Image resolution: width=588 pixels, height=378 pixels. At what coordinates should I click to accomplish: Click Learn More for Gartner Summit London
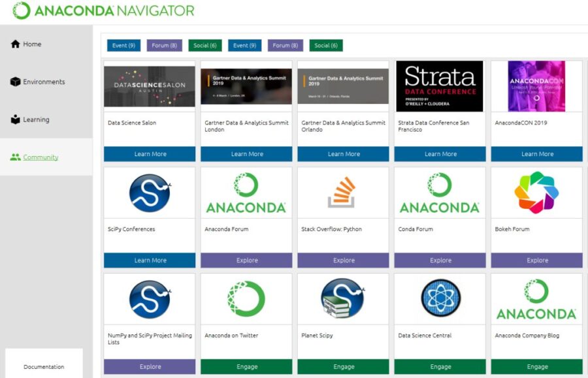click(246, 154)
